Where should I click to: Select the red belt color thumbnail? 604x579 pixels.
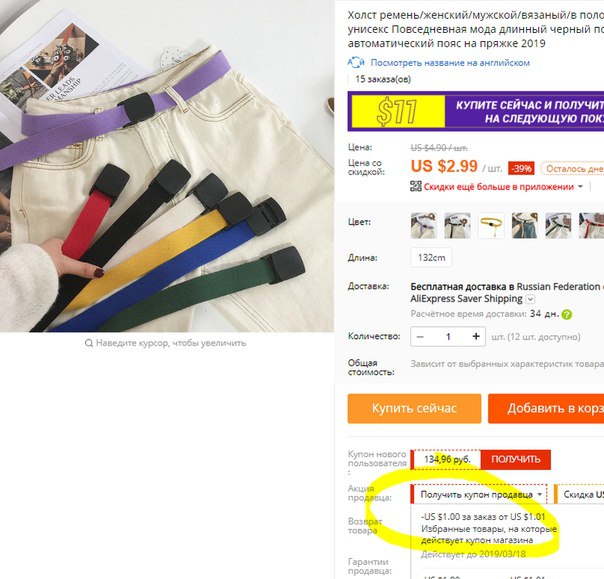tap(591, 225)
